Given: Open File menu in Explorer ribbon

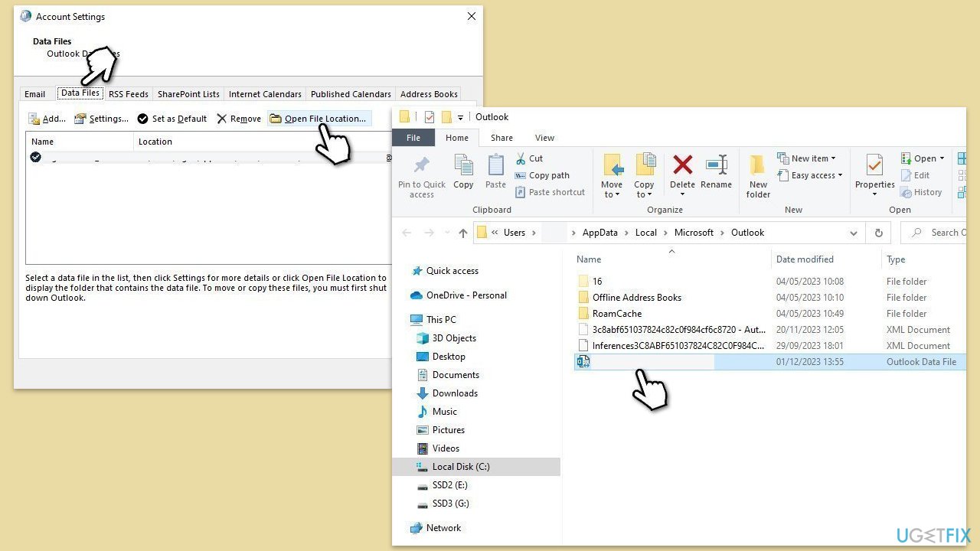Looking at the screenshot, I should [413, 138].
